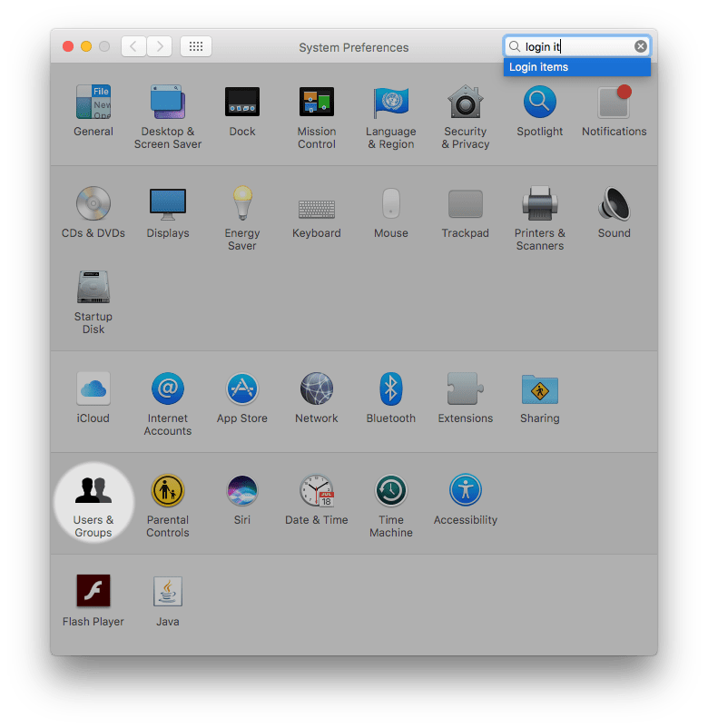708x728 pixels.
Task: Click the Show All grid button
Action: (196, 46)
